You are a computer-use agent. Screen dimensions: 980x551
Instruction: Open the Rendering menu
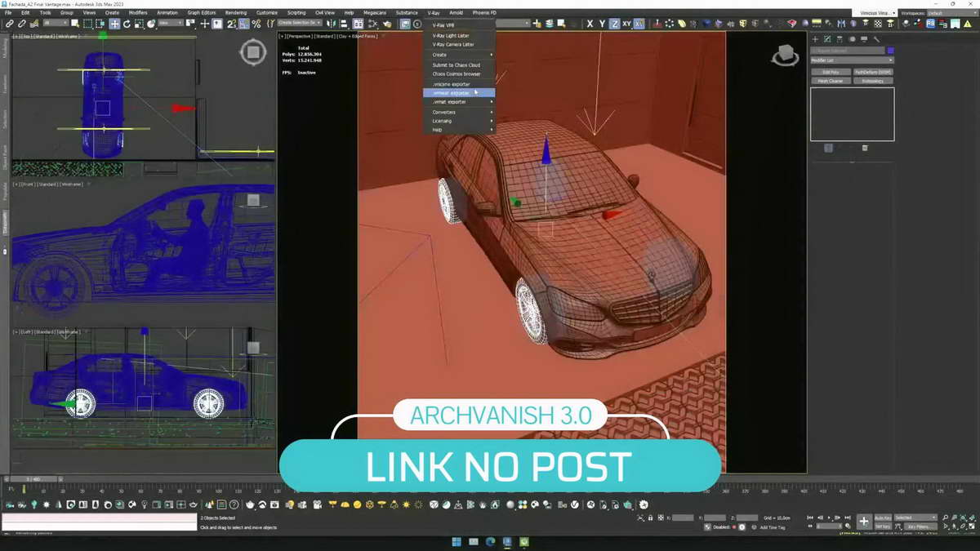tap(235, 13)
